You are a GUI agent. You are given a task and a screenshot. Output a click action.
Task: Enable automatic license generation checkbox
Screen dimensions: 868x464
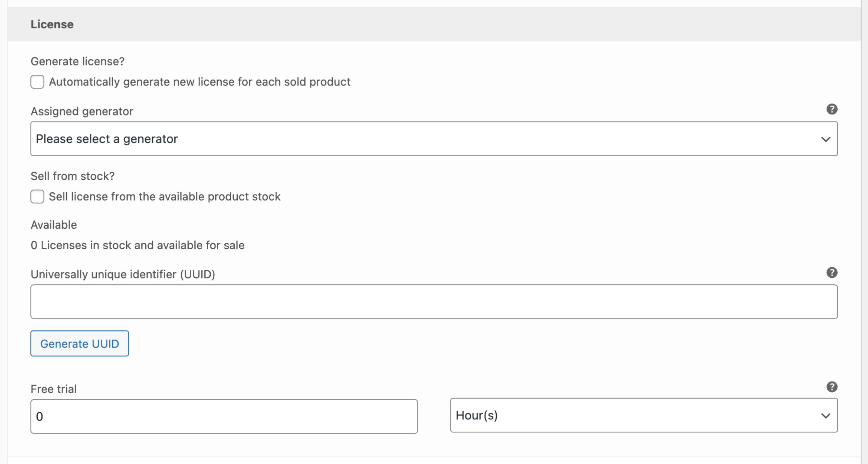[x=37, y=82]
